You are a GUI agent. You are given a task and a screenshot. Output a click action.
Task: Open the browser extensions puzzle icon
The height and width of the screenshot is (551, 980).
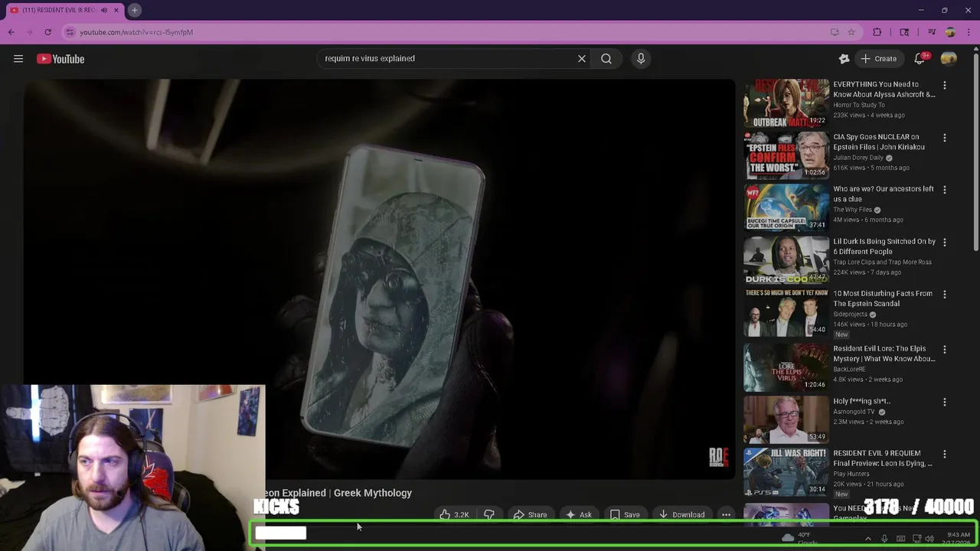(x=877, y=32)
